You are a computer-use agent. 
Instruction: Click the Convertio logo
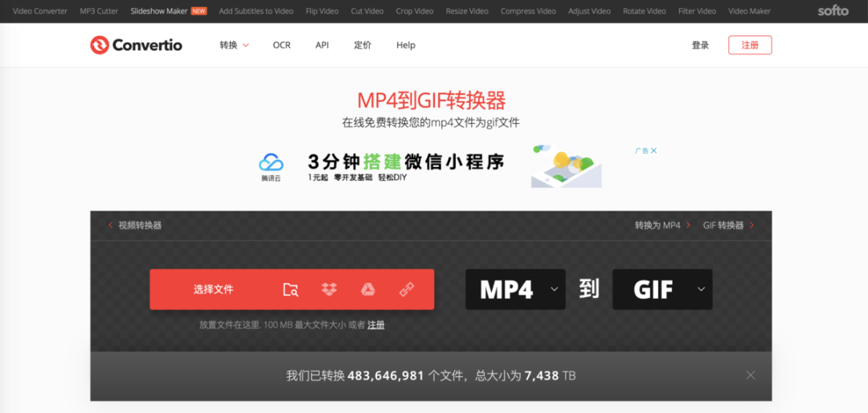[x=136, y=45]
